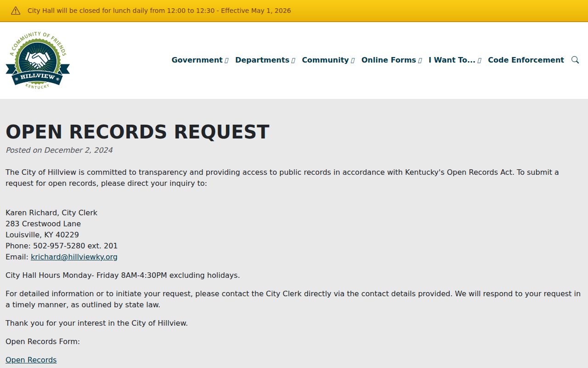Open the Government menu
The height and width of the screenshot is (368, 588).
pos(197,60)
